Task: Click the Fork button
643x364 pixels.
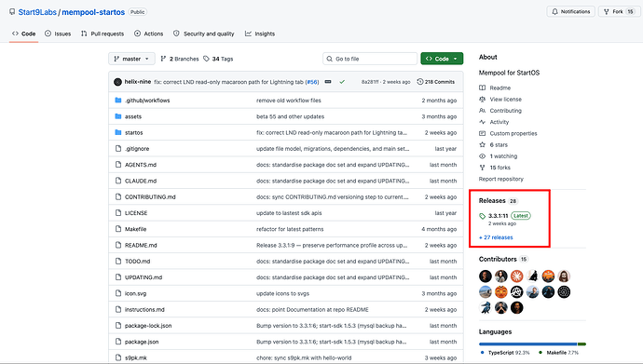Action: click(x=613, y=11)
